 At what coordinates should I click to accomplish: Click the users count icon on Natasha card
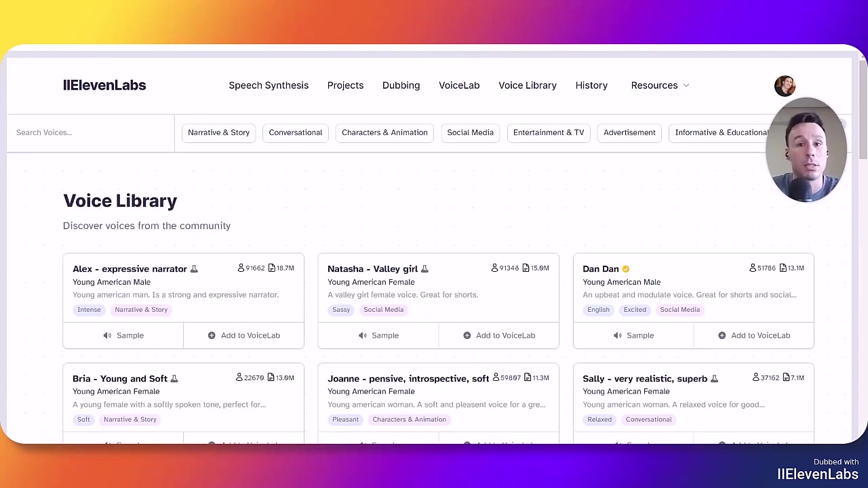[x=494, y=268]
